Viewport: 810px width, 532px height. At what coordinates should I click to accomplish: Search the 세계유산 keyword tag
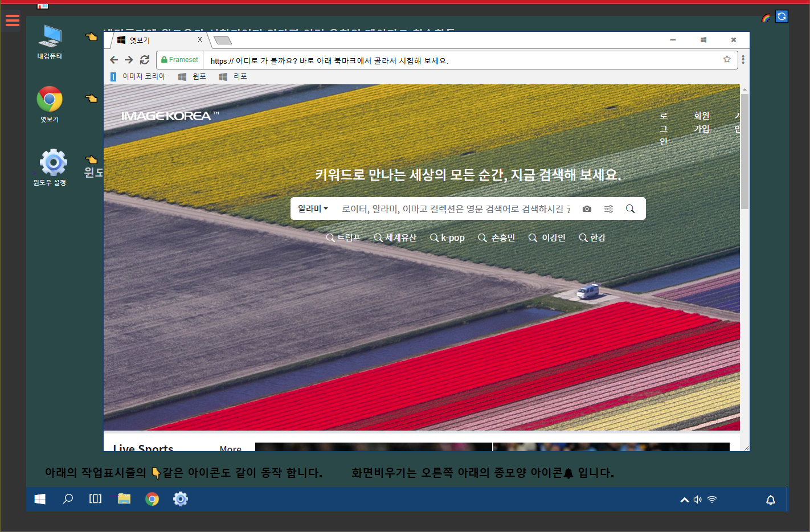point(395,238)
